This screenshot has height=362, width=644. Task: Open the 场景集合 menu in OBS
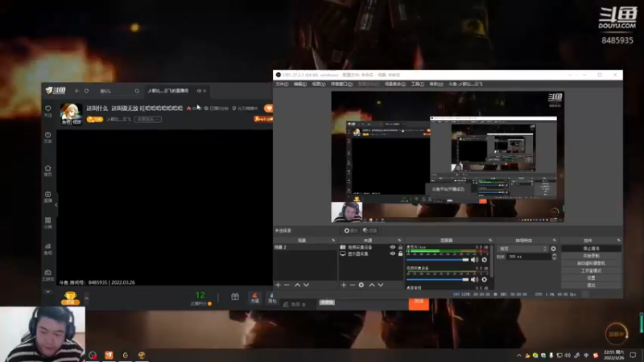pyautogui.click(x=394, y=84)
